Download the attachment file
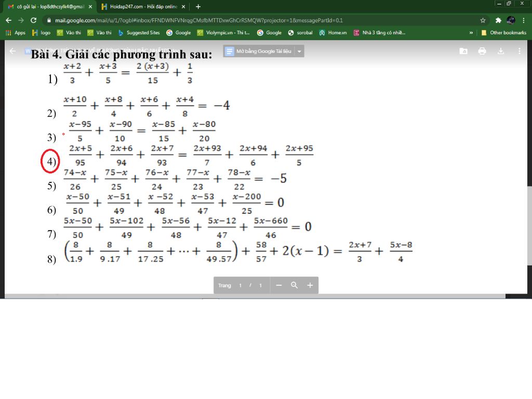This screenshot has width=532, height=399. point(500,51)
